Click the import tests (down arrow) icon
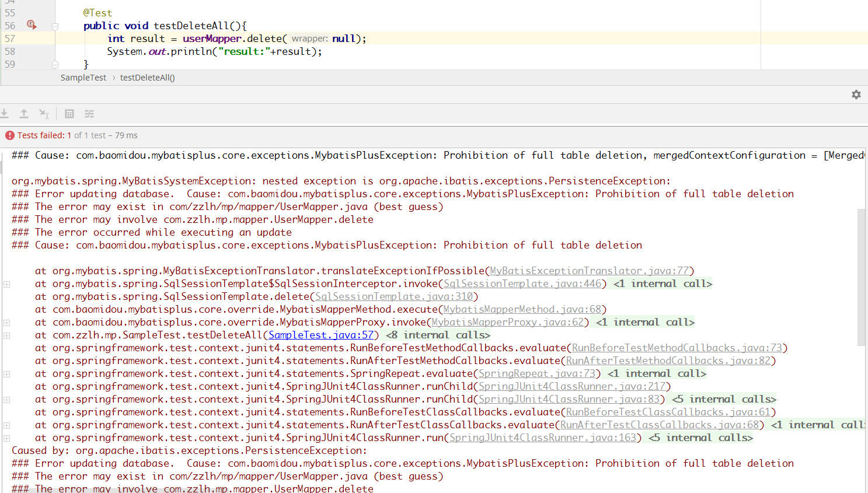 [5, 114]
